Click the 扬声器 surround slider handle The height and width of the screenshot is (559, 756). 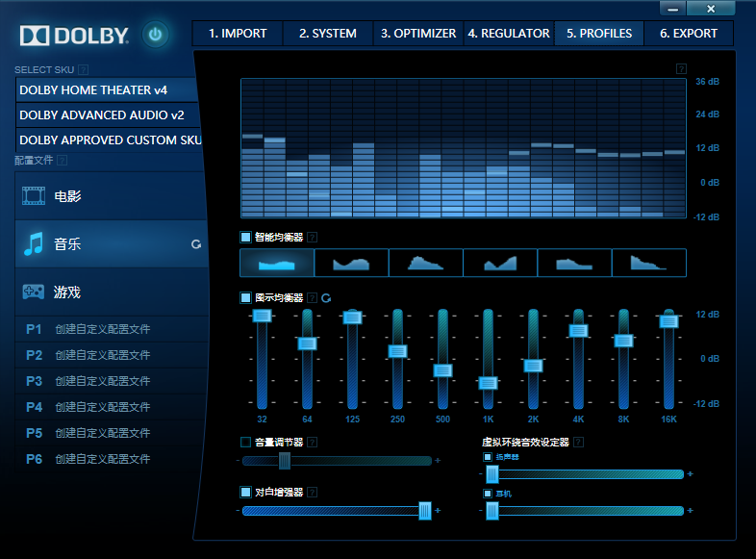(x=491, y=474)
